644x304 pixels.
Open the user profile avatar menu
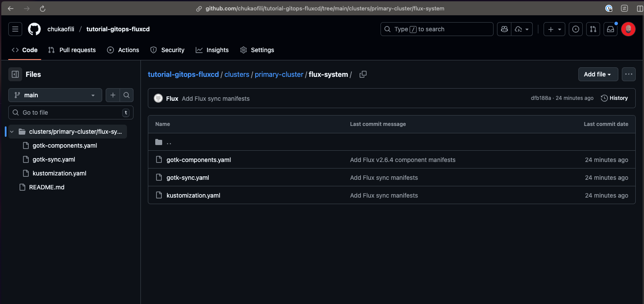pyautogui.click(x=628, y=29)
